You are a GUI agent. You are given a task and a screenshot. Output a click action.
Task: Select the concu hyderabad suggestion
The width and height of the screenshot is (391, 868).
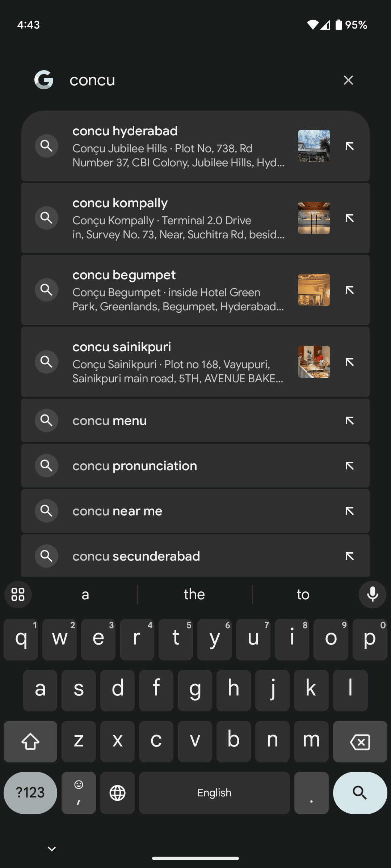point(163,146)
